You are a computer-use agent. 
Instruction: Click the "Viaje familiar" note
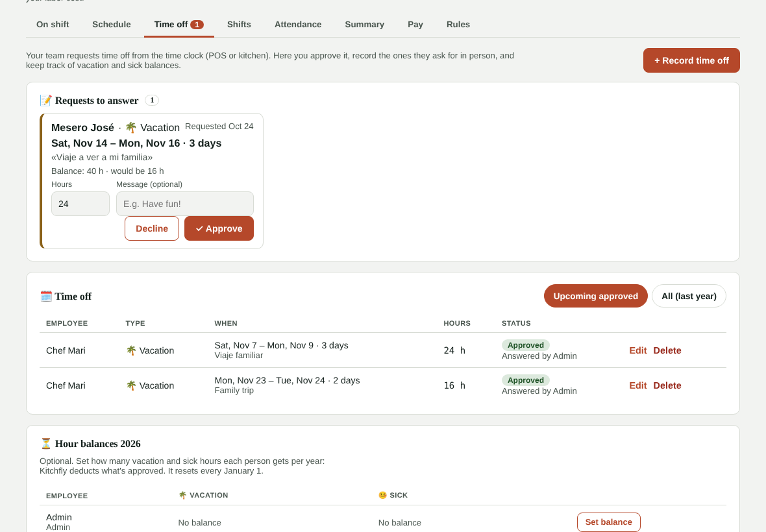(239, 356)
